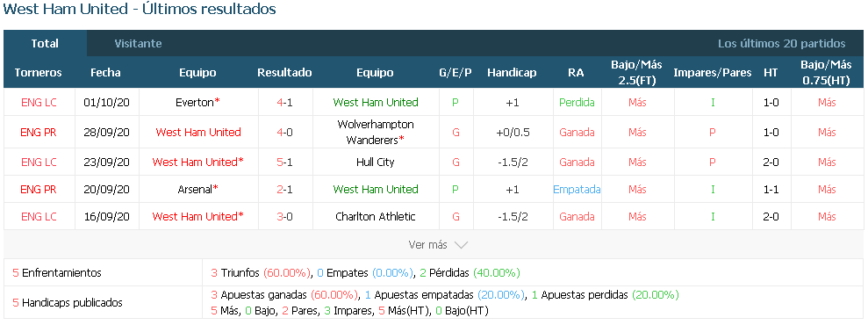This screenshot has height=325, width=868.
Task: Open Arsenal team link
Action: click(195, 190)
